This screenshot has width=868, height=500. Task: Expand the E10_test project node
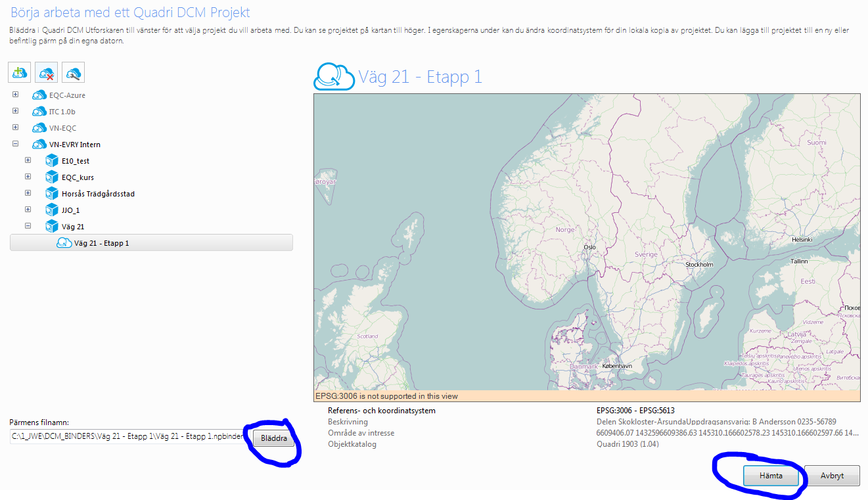click(28, 160)
